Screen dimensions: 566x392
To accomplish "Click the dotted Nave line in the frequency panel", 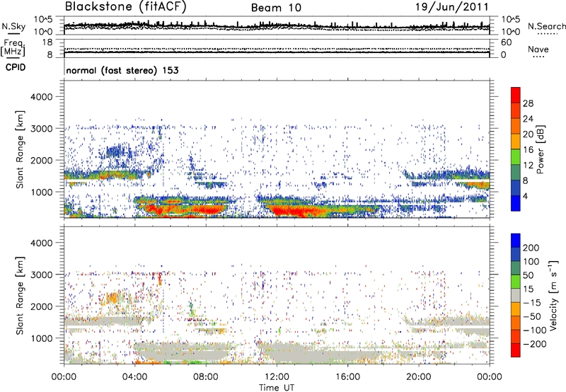I will [277, 48].
